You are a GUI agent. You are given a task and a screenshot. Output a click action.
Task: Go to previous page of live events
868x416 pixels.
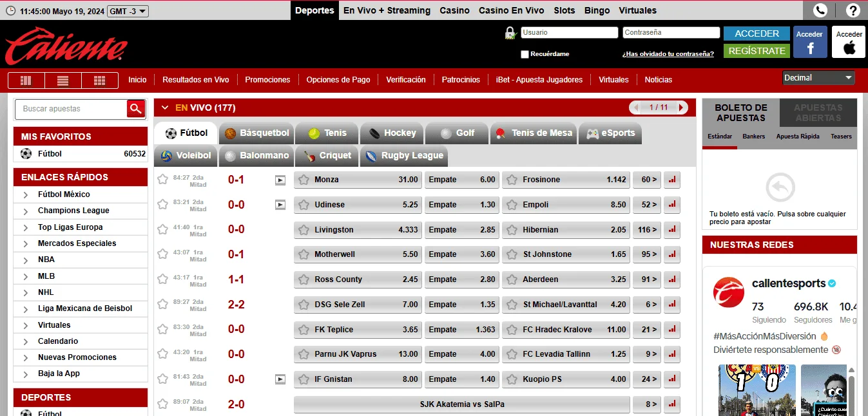point(637,108)
